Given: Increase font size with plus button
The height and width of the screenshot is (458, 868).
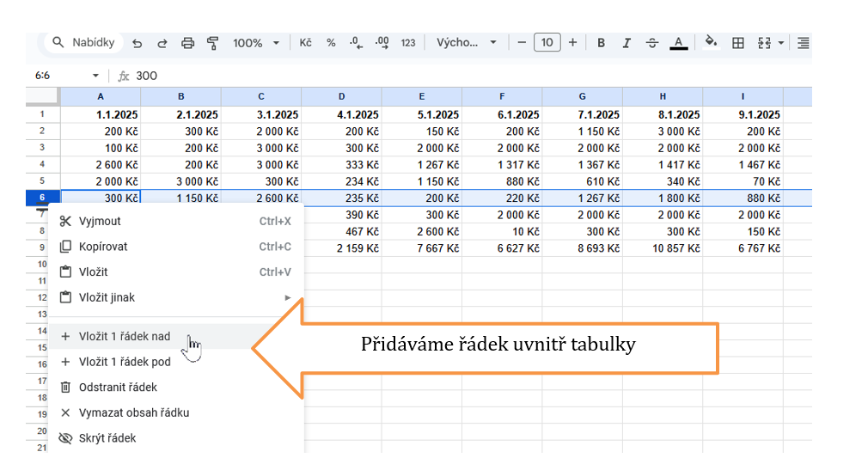Looking at the screenshot, I should click(x=572, y=43).
